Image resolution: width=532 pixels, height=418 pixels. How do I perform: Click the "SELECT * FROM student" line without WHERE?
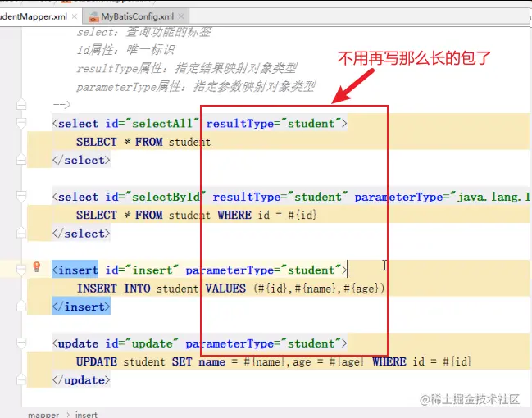tap(143, 142)
